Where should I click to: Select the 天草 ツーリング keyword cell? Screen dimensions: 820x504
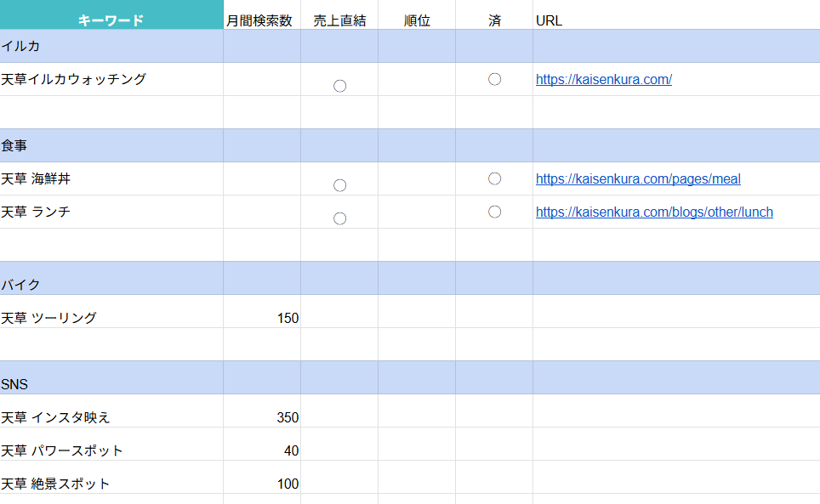point(111,318)
